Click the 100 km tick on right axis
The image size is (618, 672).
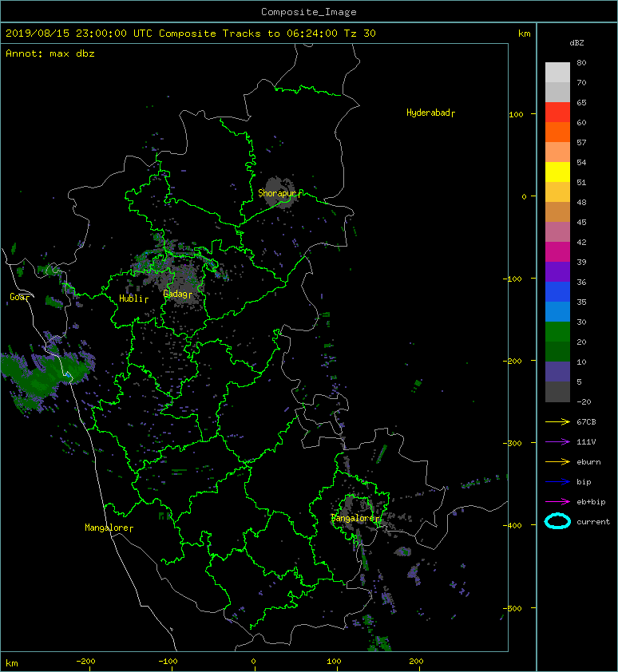pos(516,114)
